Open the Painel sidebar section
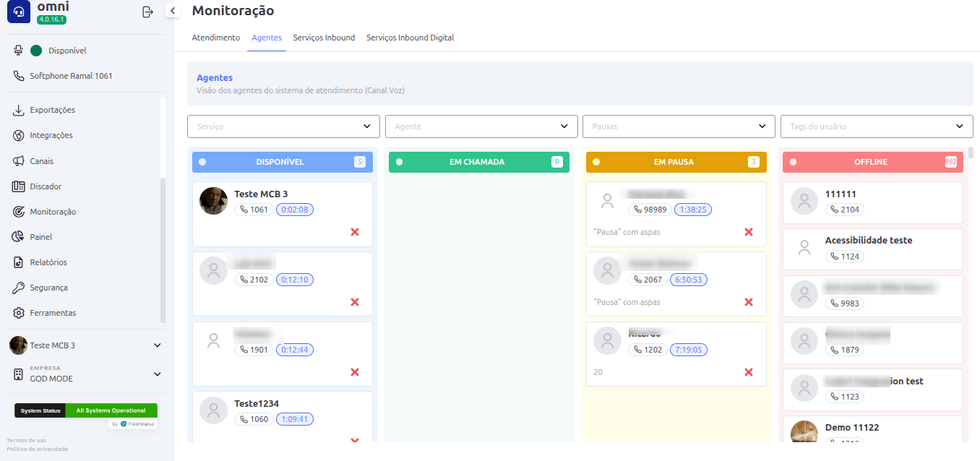 [40, 237]
